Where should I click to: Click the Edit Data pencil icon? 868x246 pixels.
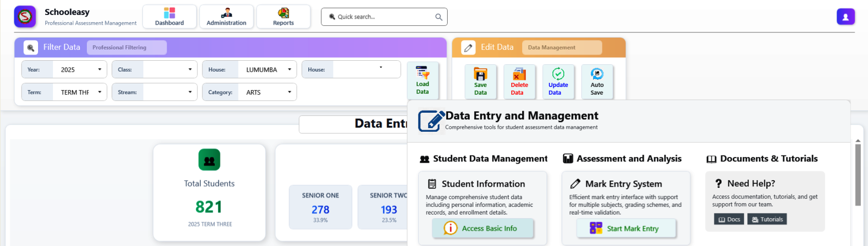(x=468, y=48)
